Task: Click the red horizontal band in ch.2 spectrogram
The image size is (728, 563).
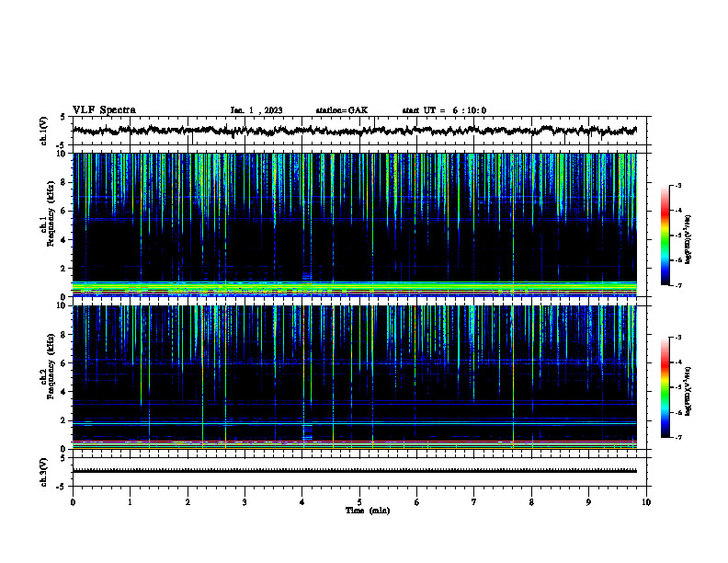Action: click(354, 442)
